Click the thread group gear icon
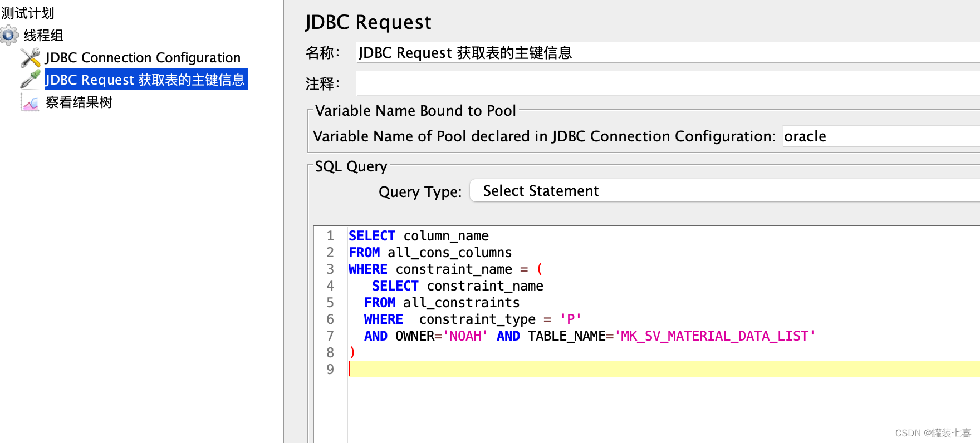The height and width of the screenshot is (443, 980). point(9,35)
